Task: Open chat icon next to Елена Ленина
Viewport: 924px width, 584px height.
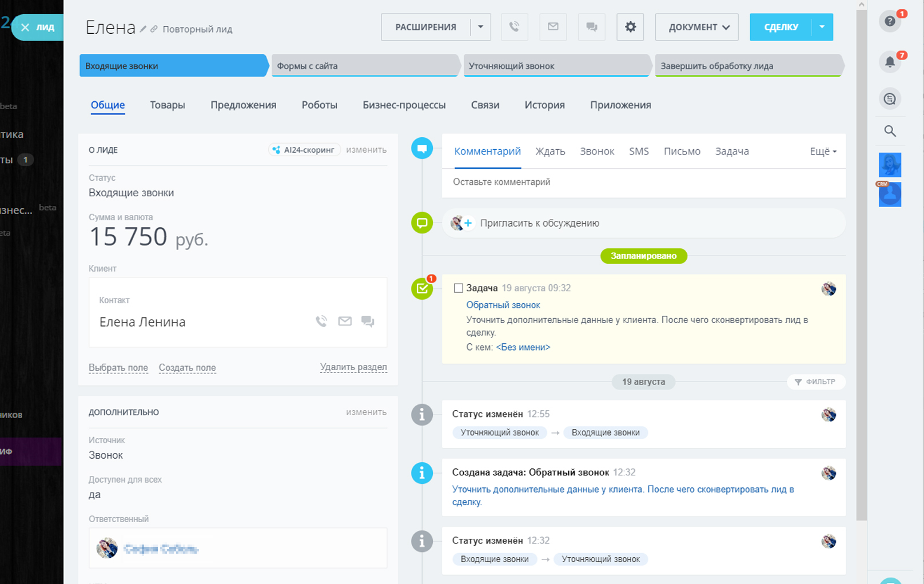Action: point(368,321)
